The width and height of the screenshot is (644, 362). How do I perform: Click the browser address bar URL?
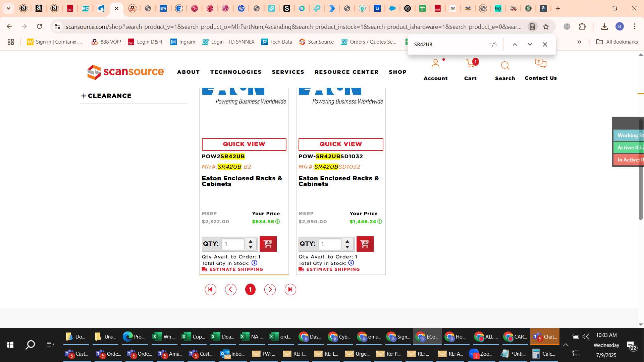(x=293, y=26)
